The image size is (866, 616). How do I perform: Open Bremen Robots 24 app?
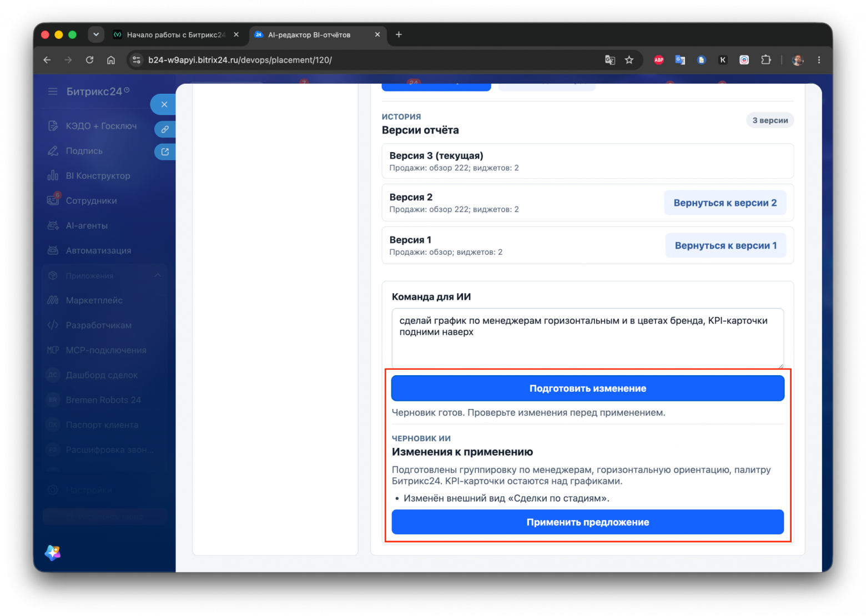click(103, 400)
